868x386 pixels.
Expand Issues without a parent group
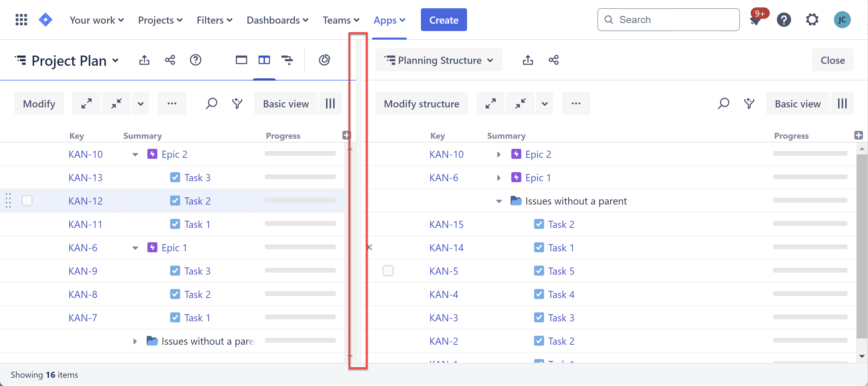click(x=135, y=341)
